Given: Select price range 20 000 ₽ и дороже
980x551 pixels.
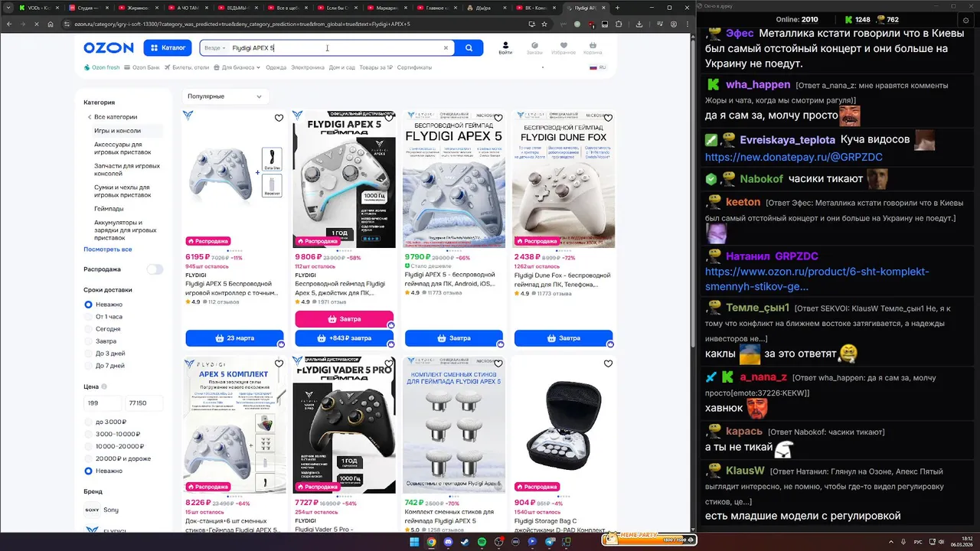Looking at the screenshot, I should pyautogui.click(x=117, y=458).
